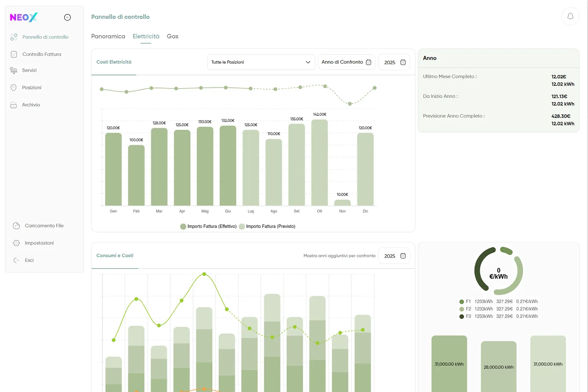Screen dimensions: 588x392
Task: Click the Pannello di controllo sidebar link
Action: pos(45,37)
